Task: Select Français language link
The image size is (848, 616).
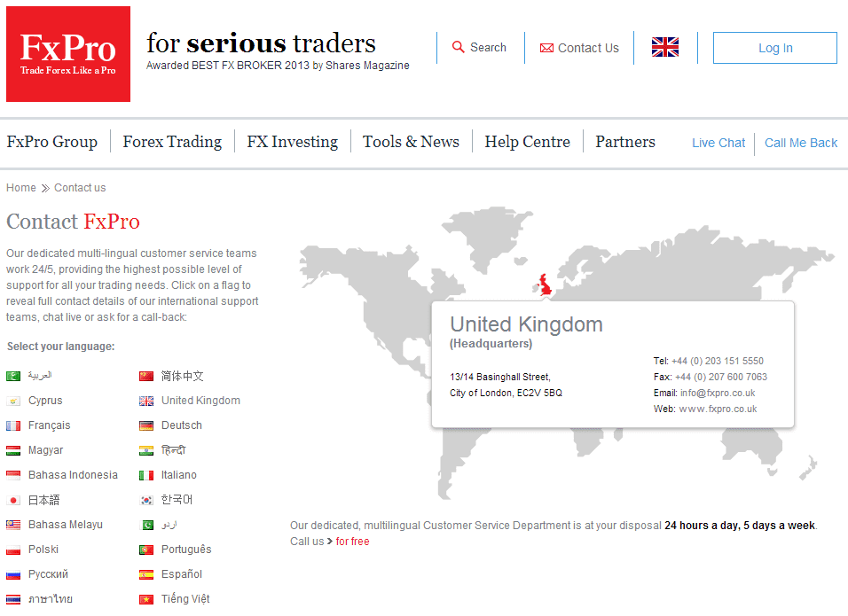Action: [49, 425]
